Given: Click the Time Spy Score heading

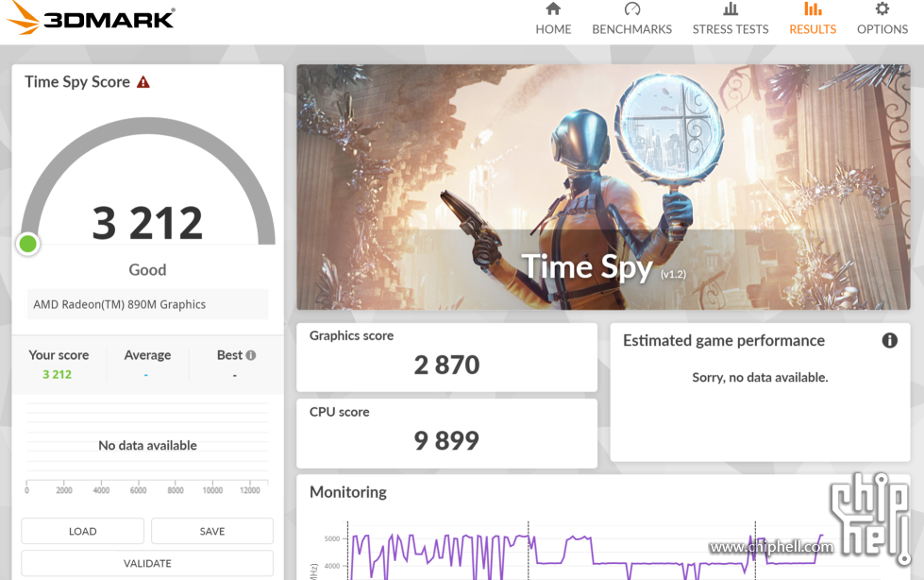Looking at the screenshot, I should [x=77, y=82].
